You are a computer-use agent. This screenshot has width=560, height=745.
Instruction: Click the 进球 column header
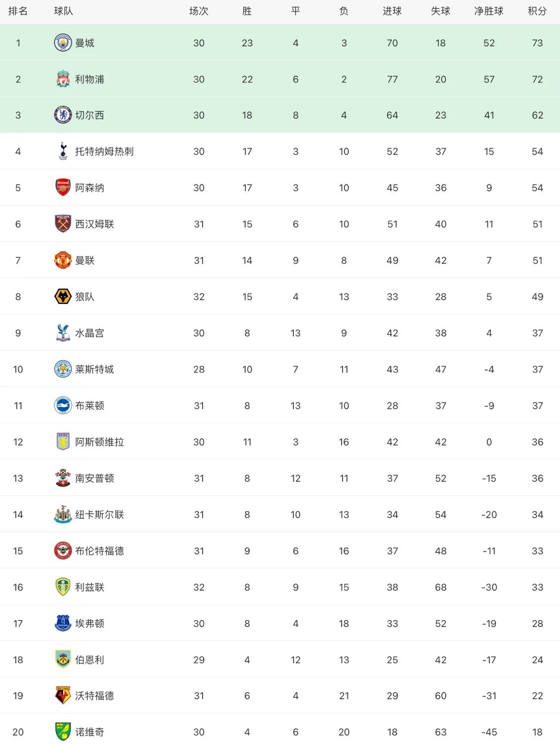(392, 11)
